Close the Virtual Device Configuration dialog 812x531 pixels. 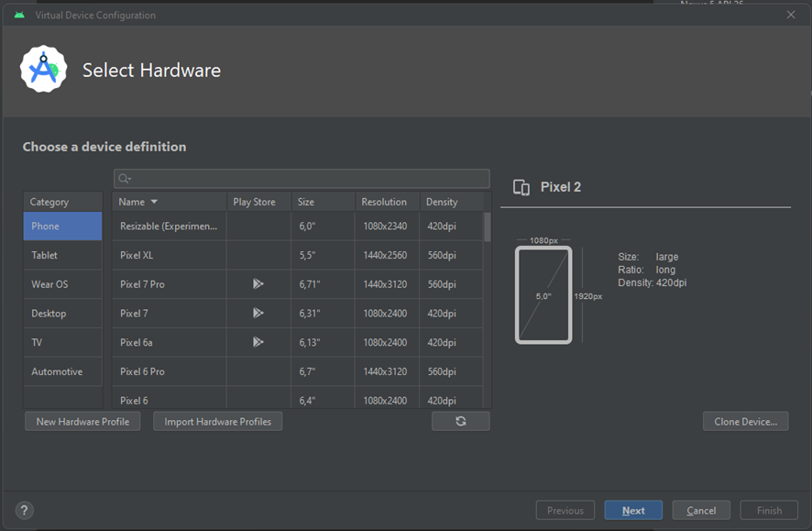(790, 15)
